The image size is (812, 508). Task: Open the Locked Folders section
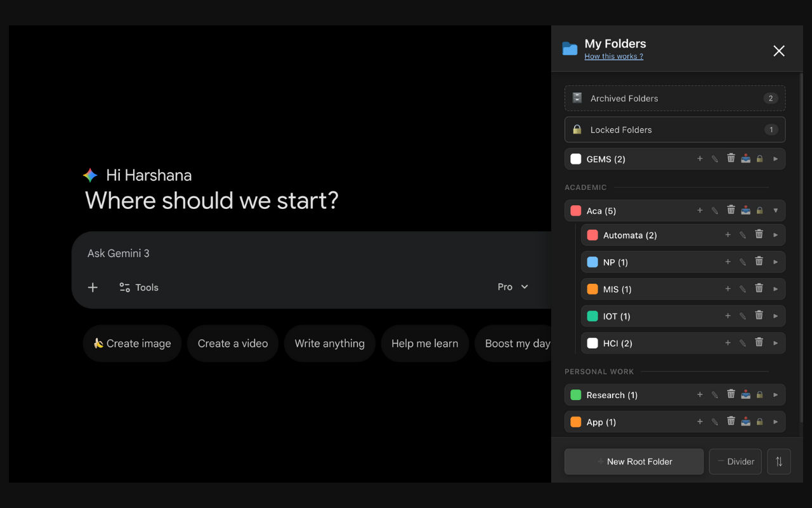point(675,130)
